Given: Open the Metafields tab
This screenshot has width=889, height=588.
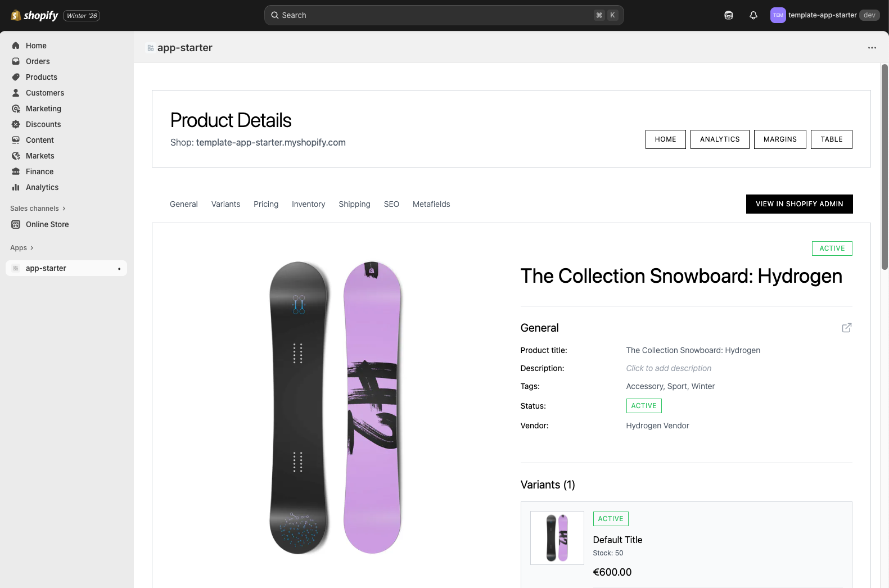Looking at the screenshot, I should click(x=431, y=204).
